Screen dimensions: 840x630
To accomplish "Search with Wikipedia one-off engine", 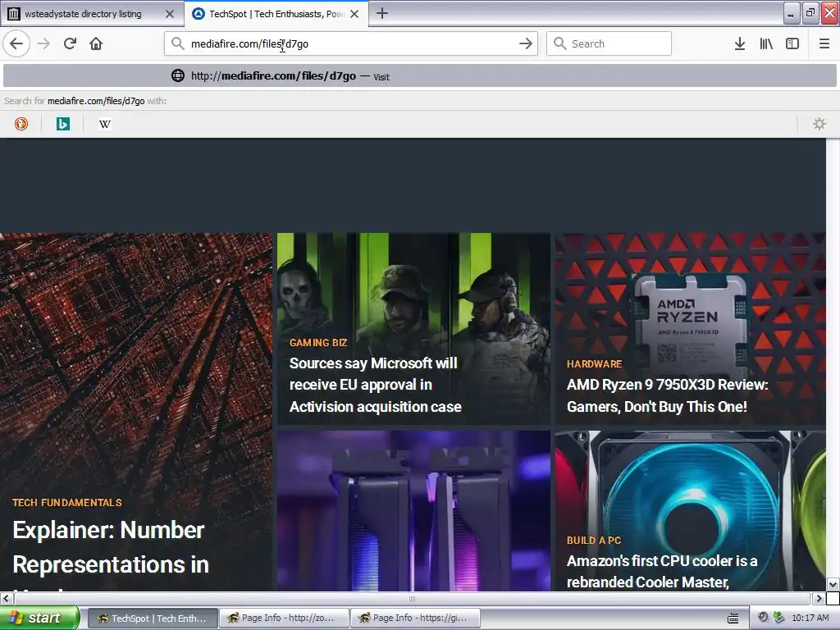I will pyautogui.click(x=104, y=124).
